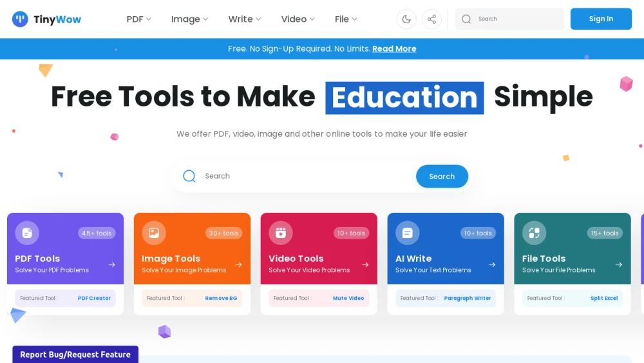Click the File Tools card title
Image resolution: width=644 pixels, height=363 pixels.
544,259
